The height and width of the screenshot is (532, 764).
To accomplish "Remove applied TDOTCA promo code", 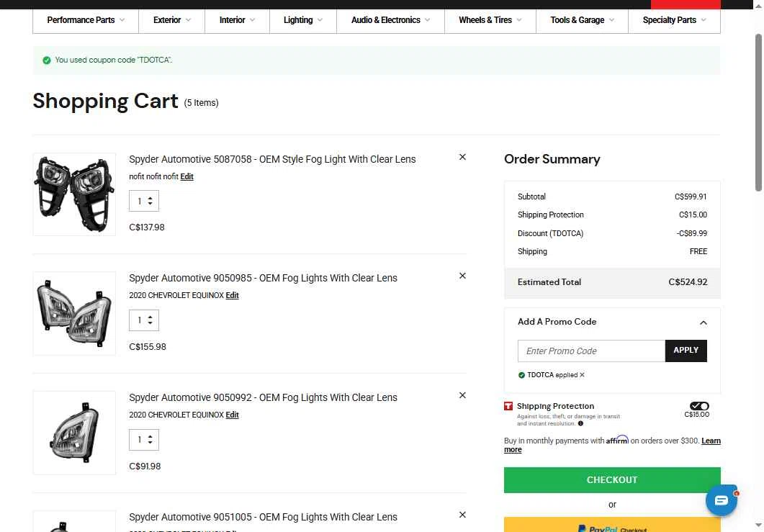I will coord(582,375).
